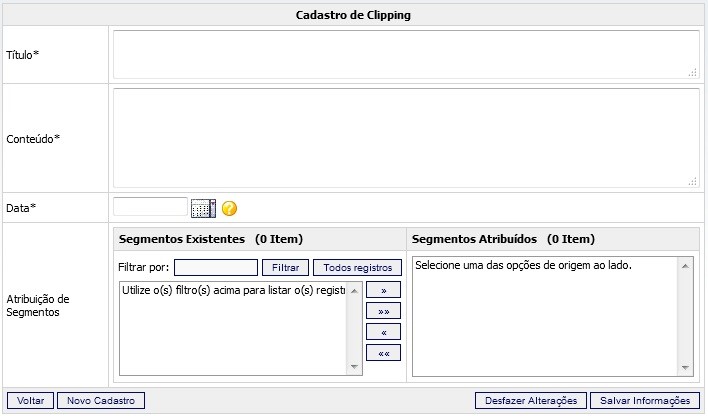Open the calendar date picker icon
The height and width of the screenshot is (416, 708).
[203, 209]
